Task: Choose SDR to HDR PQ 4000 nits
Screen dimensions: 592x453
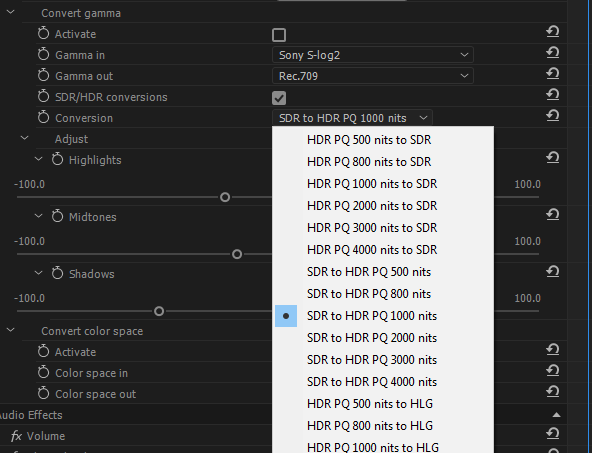Action: [x=372, y=382]
